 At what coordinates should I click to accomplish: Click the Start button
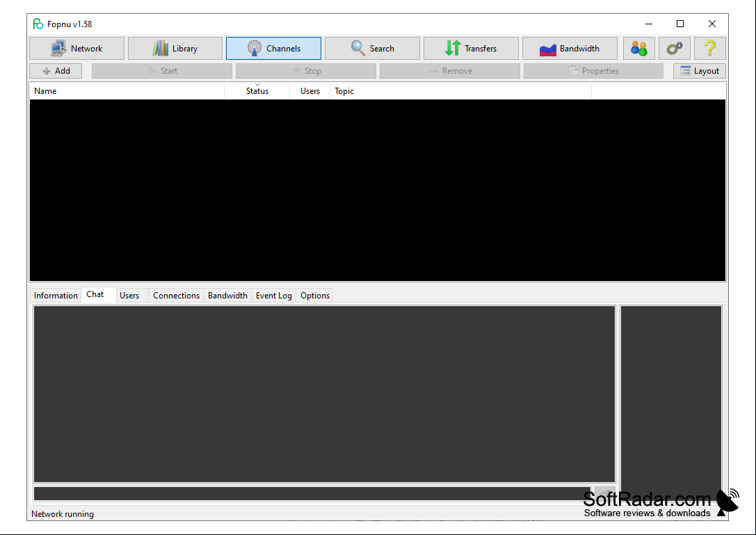(x=162, y=71)
